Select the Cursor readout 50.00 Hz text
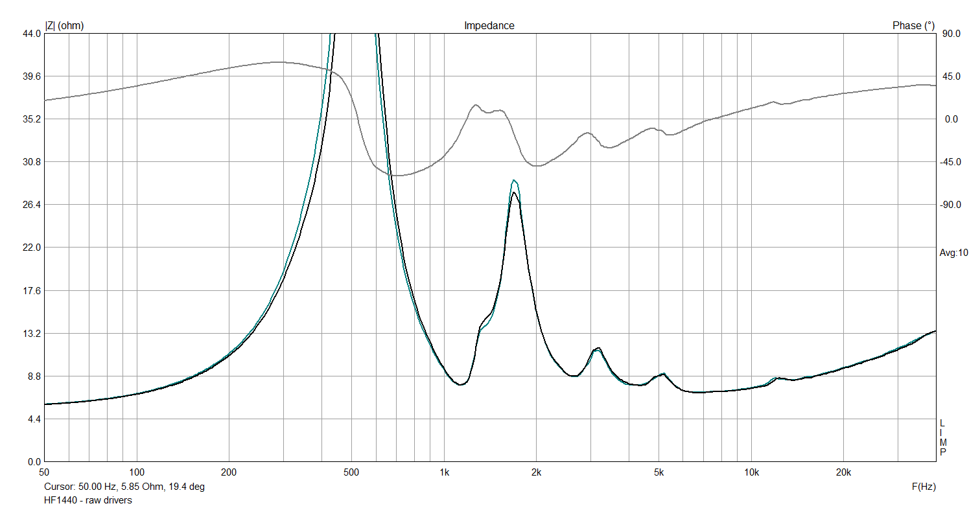 (124, 487)
